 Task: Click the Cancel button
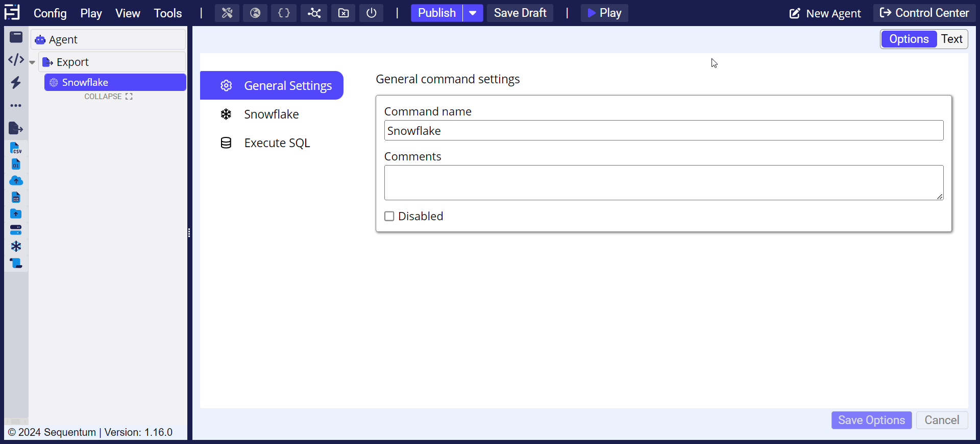pos(942,420)
